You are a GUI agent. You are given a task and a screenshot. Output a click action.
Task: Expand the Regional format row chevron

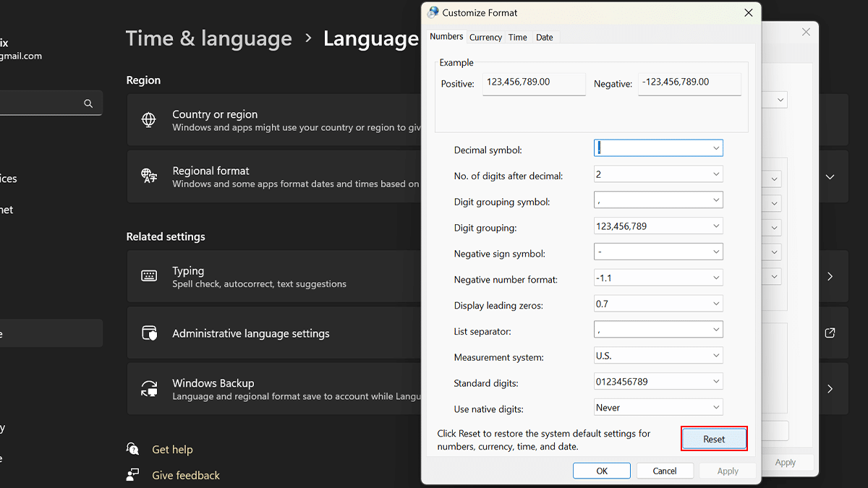[830, 176]
